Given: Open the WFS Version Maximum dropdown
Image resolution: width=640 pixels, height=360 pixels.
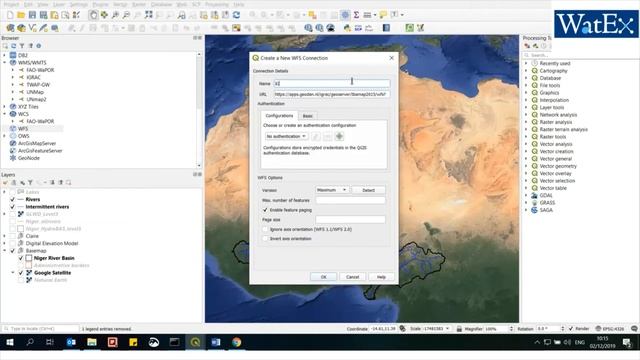Looking at the screenshot, I should [x=331, y=190].
